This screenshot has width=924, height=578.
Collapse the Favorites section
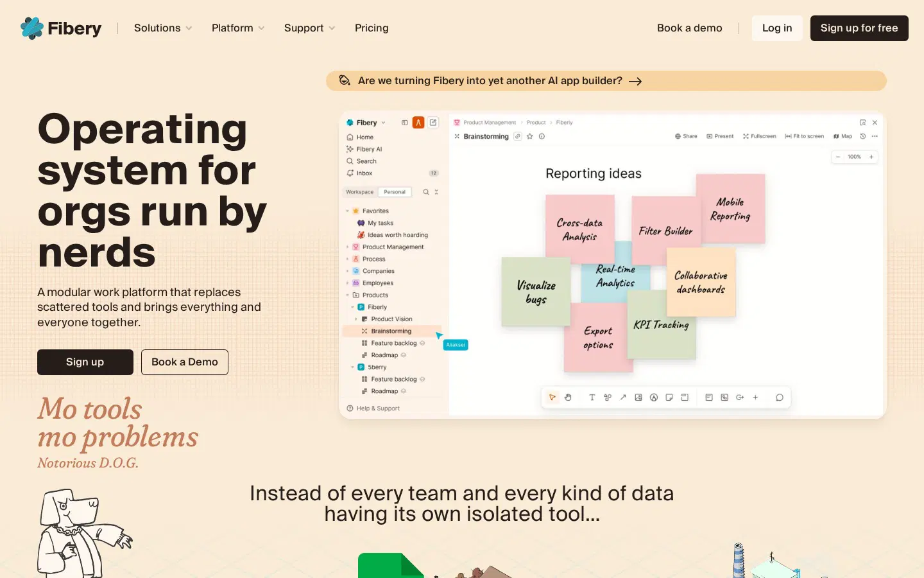[348, 211]
